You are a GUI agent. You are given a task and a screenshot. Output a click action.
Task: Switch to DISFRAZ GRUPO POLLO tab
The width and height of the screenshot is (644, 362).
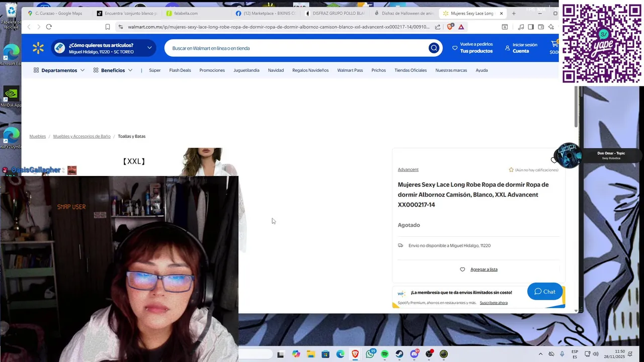pos(335,14)
